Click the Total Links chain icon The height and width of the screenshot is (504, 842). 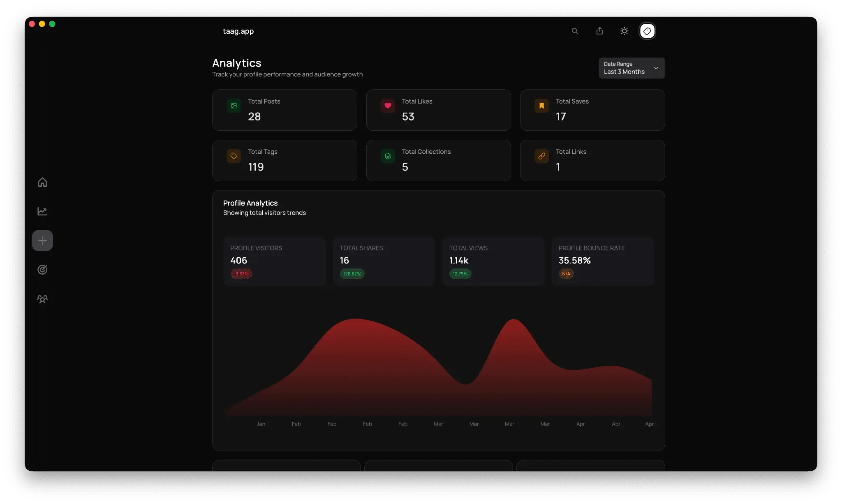541,156
